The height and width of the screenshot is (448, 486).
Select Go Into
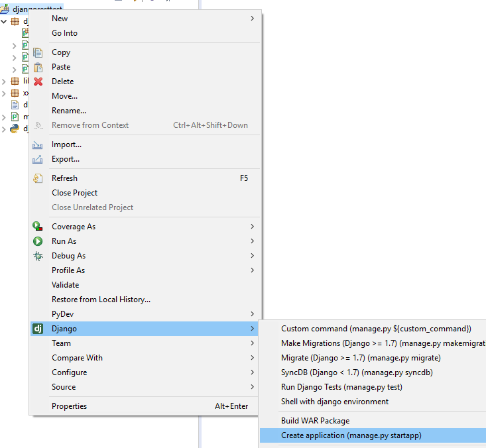[x=145, y=33]
